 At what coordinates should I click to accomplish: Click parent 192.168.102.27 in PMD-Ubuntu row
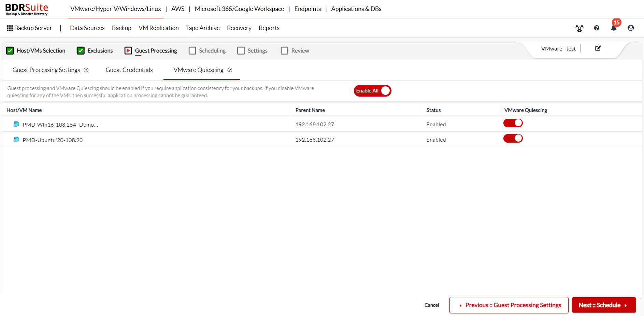pyautogui.click(x=315, y=140)
